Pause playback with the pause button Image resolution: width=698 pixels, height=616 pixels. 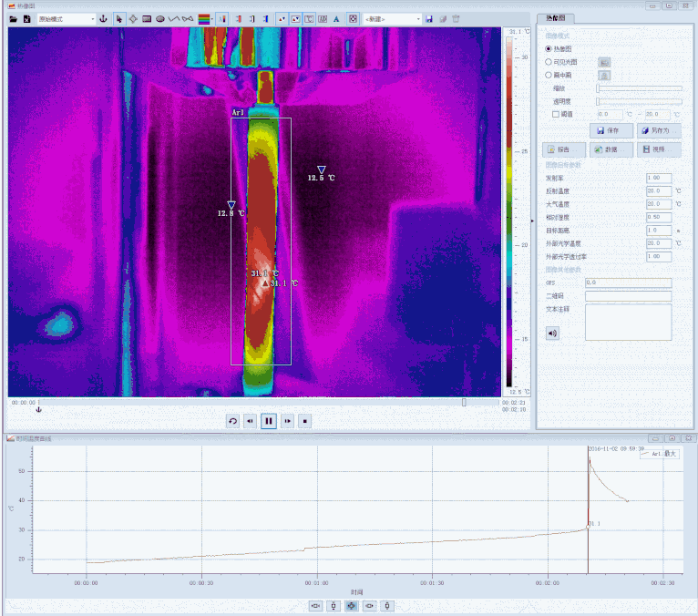pos(269,421)
